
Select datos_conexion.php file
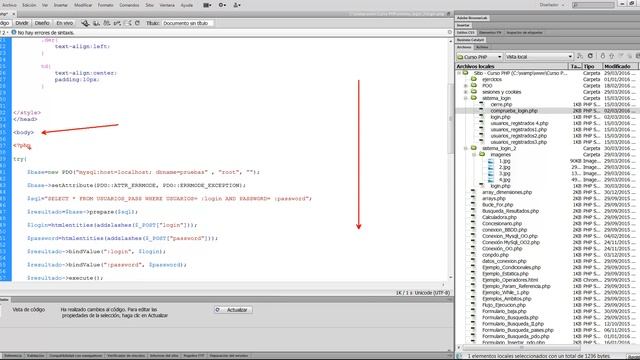[x=504, y=261]
